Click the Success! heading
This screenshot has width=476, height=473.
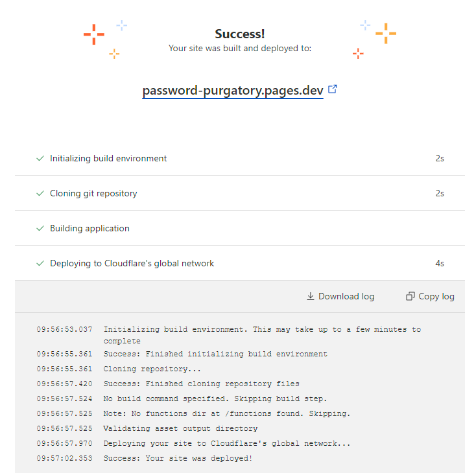click(x=240, y=34)
